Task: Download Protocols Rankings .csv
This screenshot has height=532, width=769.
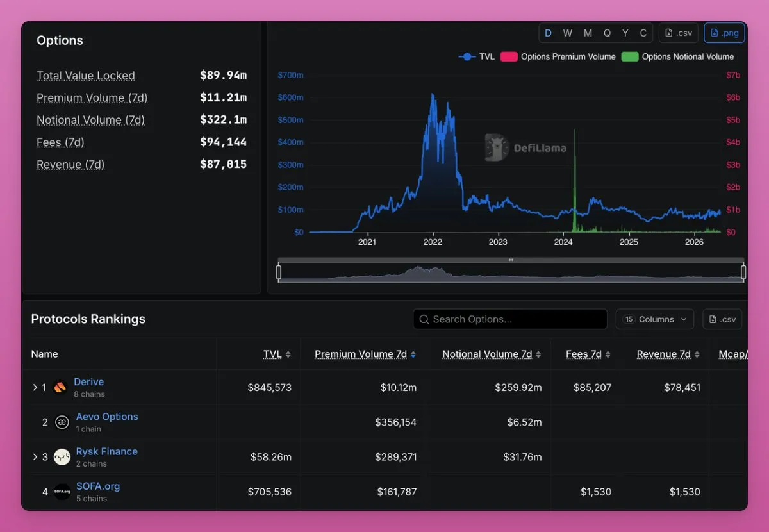Action: point(722,319)
